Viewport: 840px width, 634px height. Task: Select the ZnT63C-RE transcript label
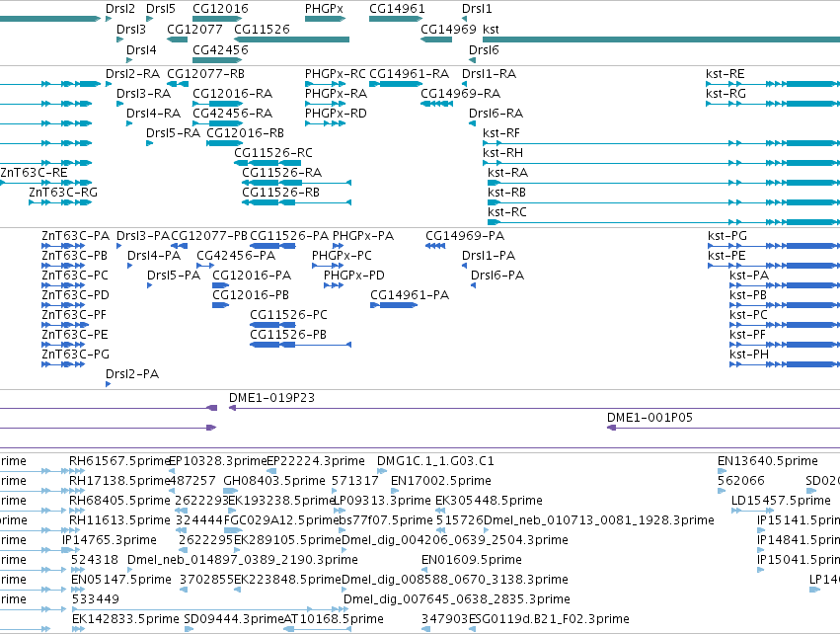point(34,172)
